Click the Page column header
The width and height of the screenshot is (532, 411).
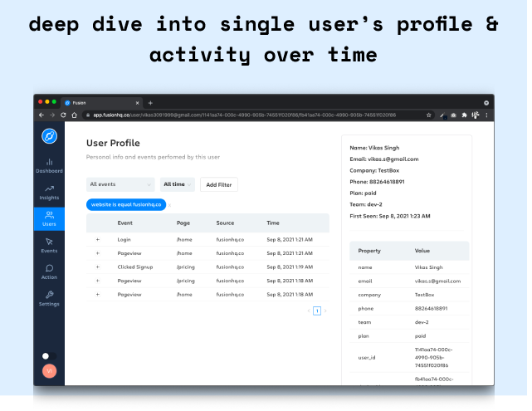(183, 223)
